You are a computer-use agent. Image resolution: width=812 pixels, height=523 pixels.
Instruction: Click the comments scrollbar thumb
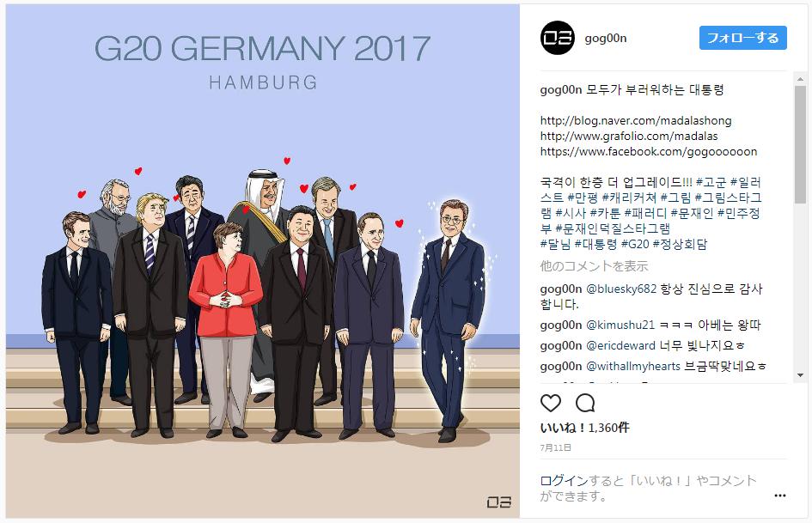[800, 145]
